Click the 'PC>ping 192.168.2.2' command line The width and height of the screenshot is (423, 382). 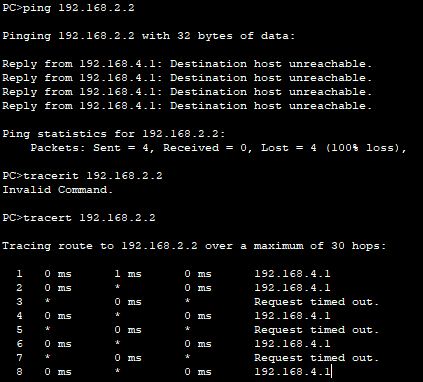click(x=68, y=8)
